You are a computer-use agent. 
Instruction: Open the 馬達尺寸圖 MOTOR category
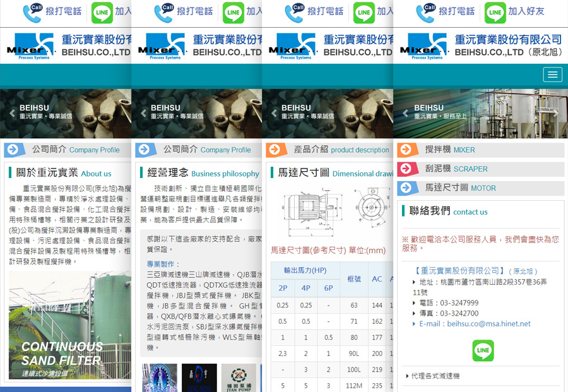tap(481, 187)
